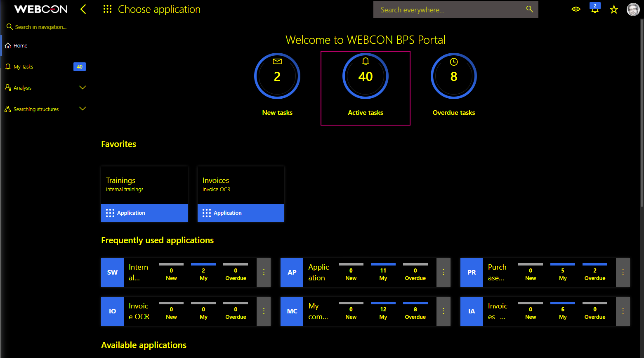This screenshot has width=644, height=358.
Task: Open the Active tasks circle showing 40
Action: pos(366,76)
